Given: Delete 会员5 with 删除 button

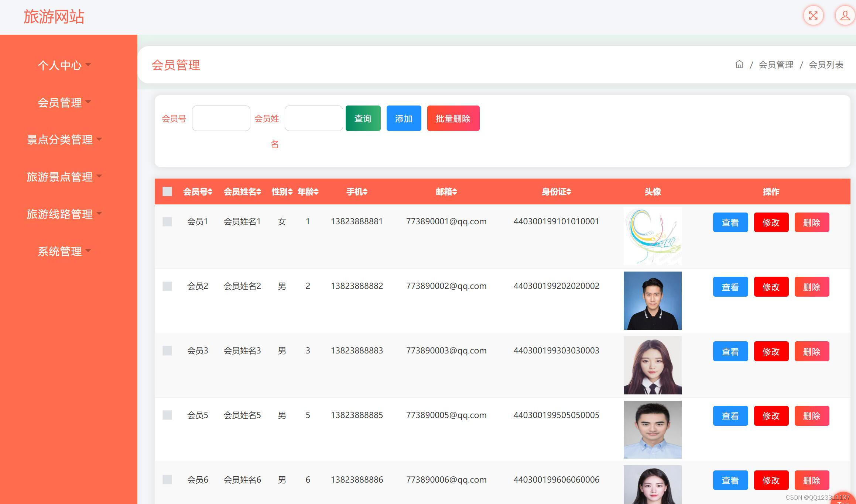Looking at the screenshot, I should (x=812, y=416).
